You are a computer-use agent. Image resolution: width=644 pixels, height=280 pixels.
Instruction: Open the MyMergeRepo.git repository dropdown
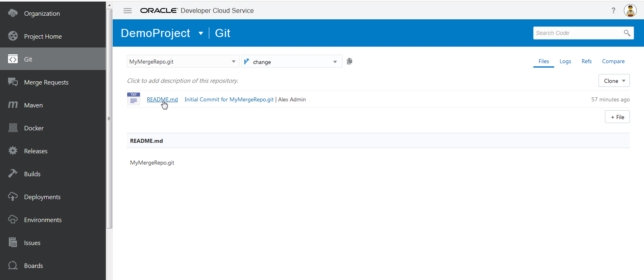183,62
